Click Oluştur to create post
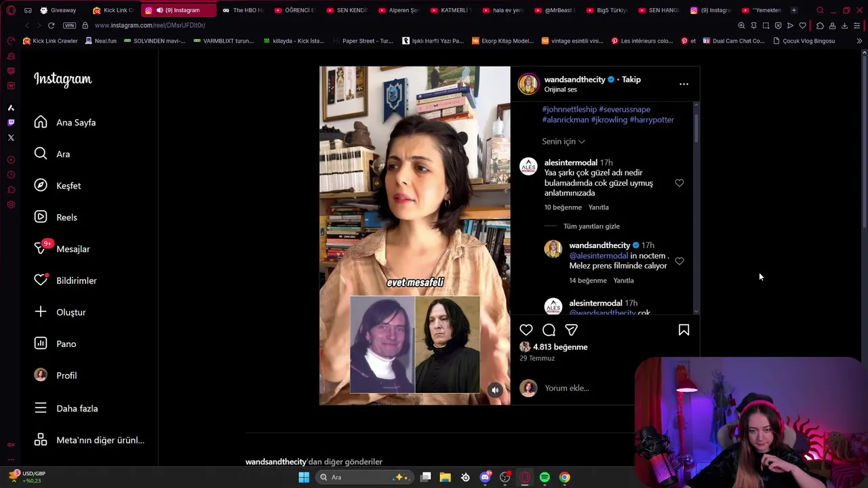Image resolution: width=868 pixels, height=488 pixels. (60, 312)
